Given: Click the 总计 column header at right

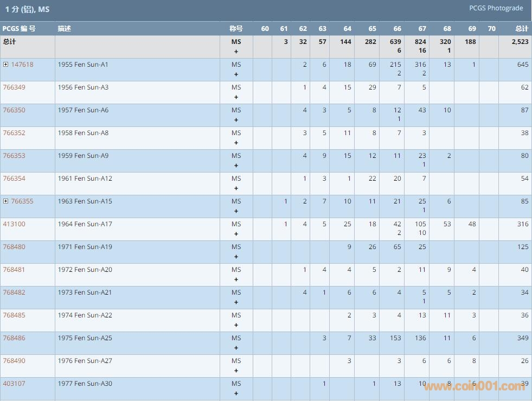Looking at the screenshot, I should [x=521, y=29].
